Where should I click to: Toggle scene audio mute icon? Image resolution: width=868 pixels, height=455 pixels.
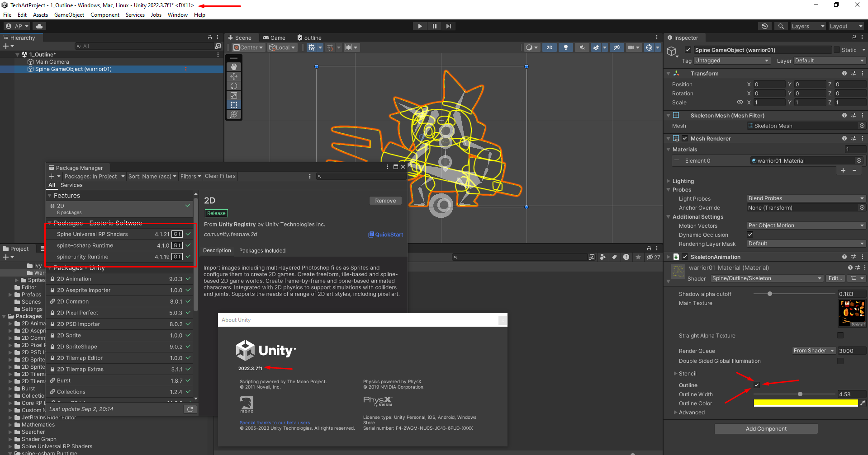point(582,47)
